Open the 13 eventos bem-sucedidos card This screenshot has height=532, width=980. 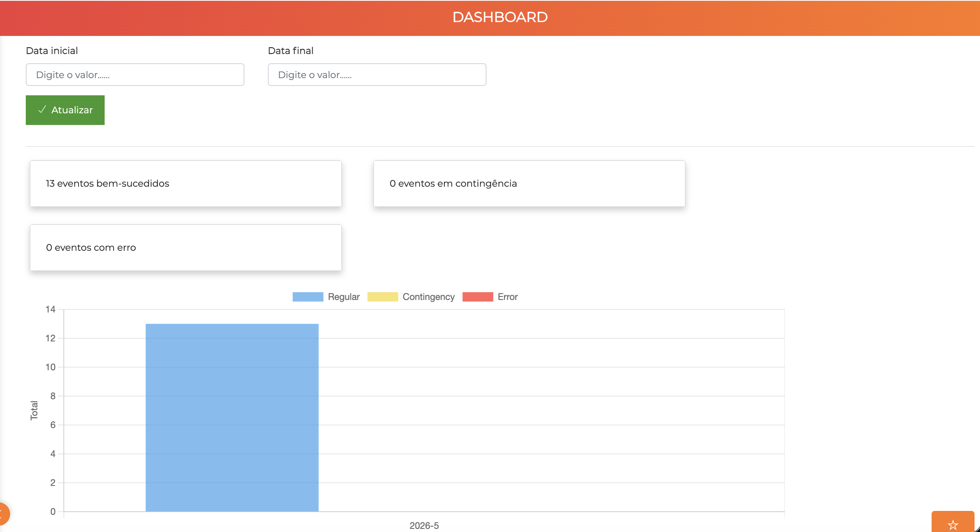pyautogui.click(x=186, y=184)
